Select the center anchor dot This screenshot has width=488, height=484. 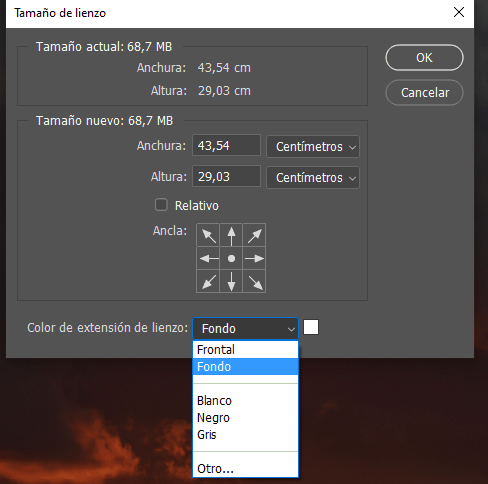tap(231, 258)
